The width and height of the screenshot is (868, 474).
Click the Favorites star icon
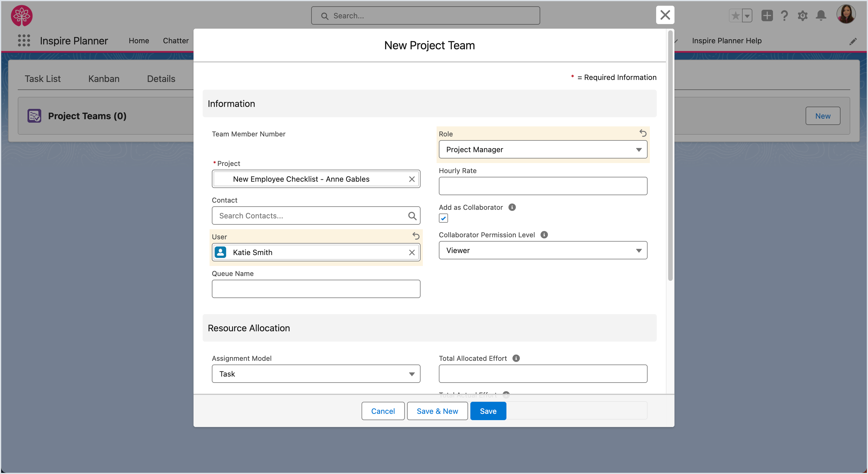735,15
